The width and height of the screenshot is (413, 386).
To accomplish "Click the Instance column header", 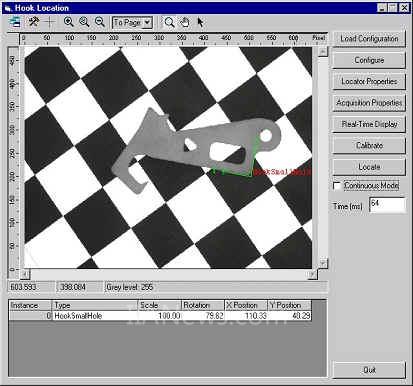I will click(x=30, y=305).
